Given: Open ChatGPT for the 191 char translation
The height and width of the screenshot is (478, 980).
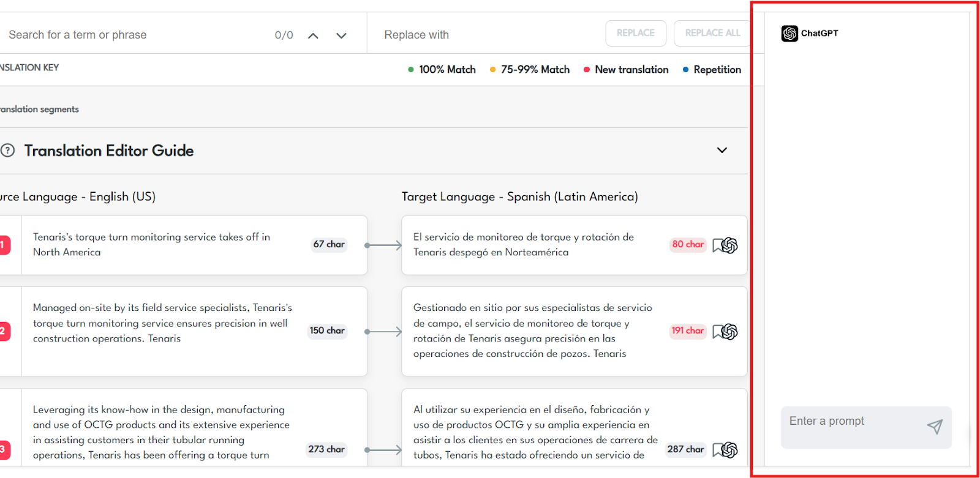Looking at the screenshot, I should 729,332.
